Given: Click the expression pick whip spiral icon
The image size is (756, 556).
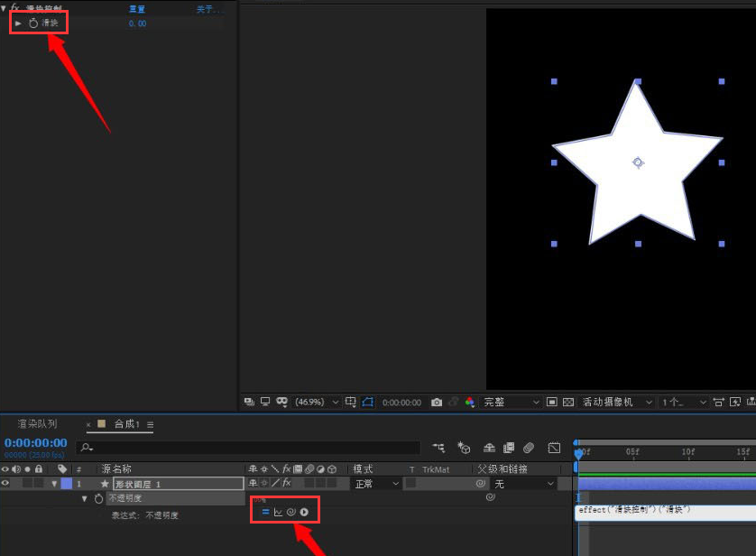Looking at the screenshot, I should click(290, 512).
